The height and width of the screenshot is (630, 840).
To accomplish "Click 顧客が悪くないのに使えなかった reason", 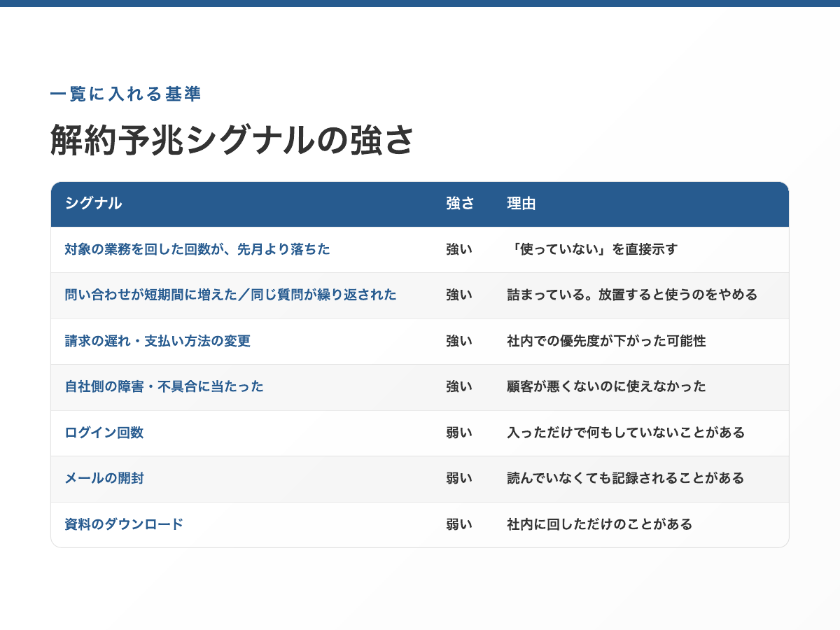I will click(x=606, y=386).
